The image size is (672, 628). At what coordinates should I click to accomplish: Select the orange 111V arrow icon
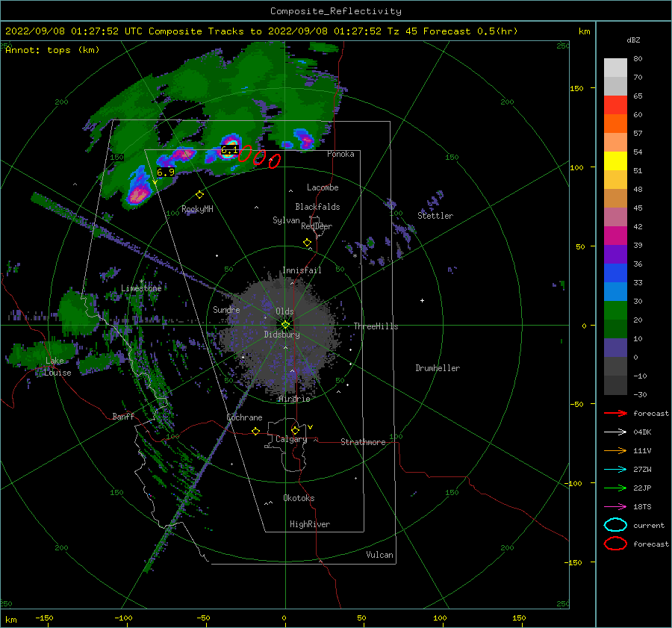(x=615, y=450)
